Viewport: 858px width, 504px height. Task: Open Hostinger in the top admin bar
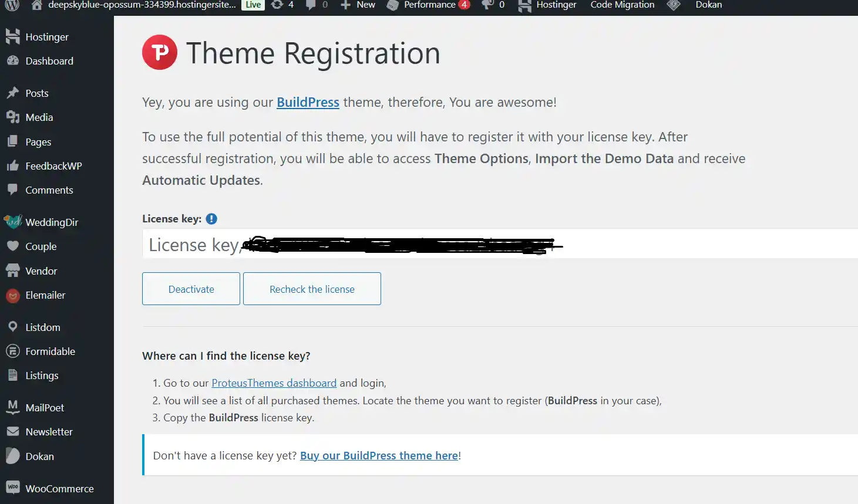coord(556,5)
